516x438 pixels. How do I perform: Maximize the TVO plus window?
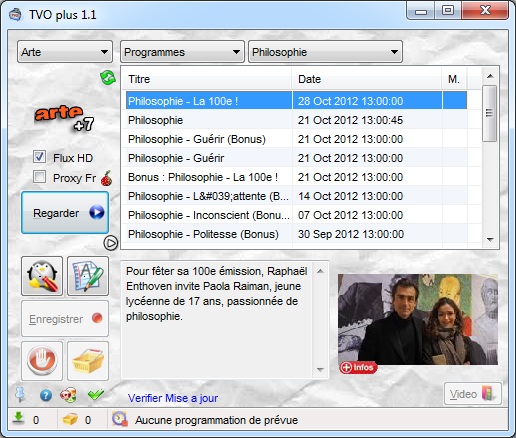click(x=448, y=11)
